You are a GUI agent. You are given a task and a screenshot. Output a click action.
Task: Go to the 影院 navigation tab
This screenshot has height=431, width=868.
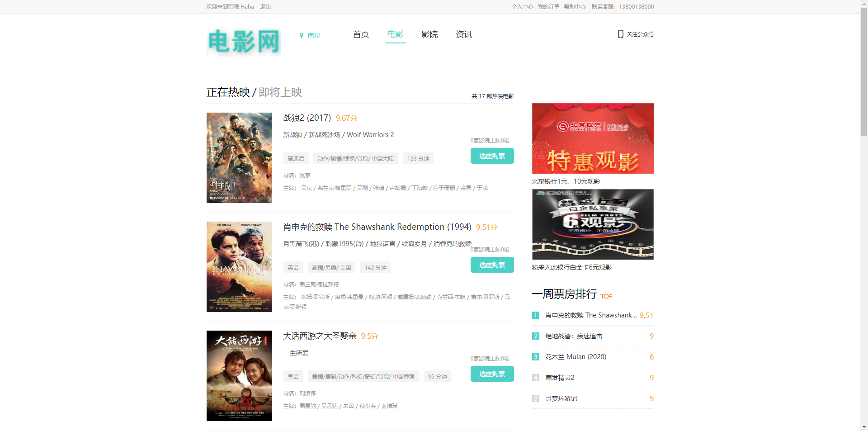(429, 34)
